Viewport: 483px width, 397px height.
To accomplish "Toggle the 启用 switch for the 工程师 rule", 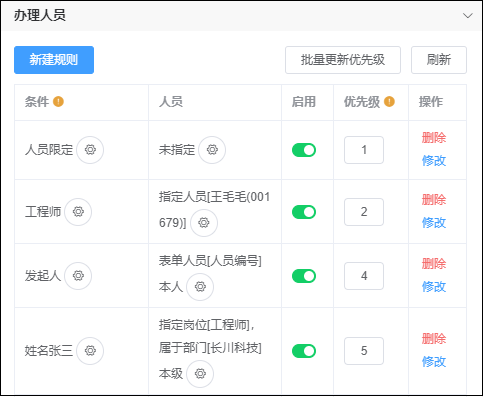I will (x=304, y=212).
